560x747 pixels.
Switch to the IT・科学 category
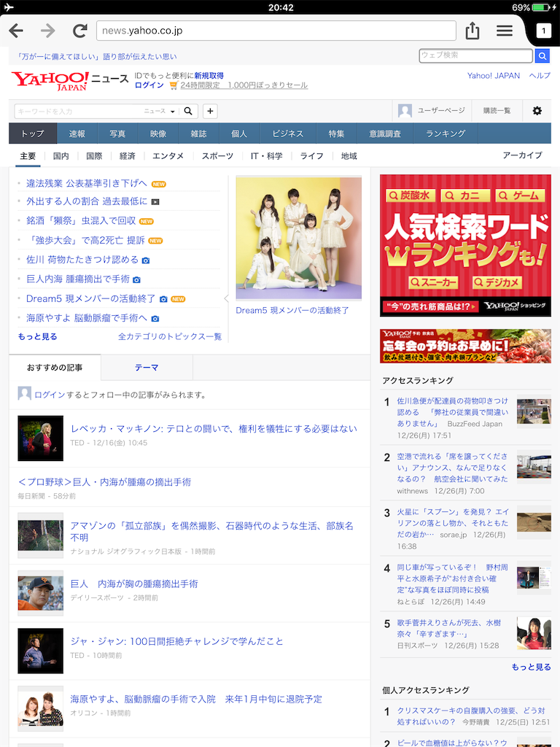click(x=267, y=156)
